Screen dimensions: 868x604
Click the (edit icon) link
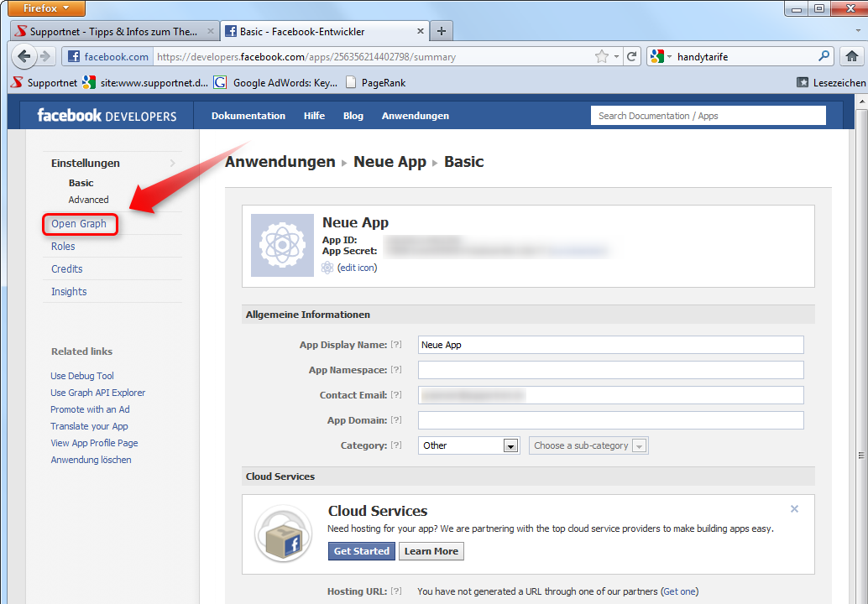pos(357,268)
